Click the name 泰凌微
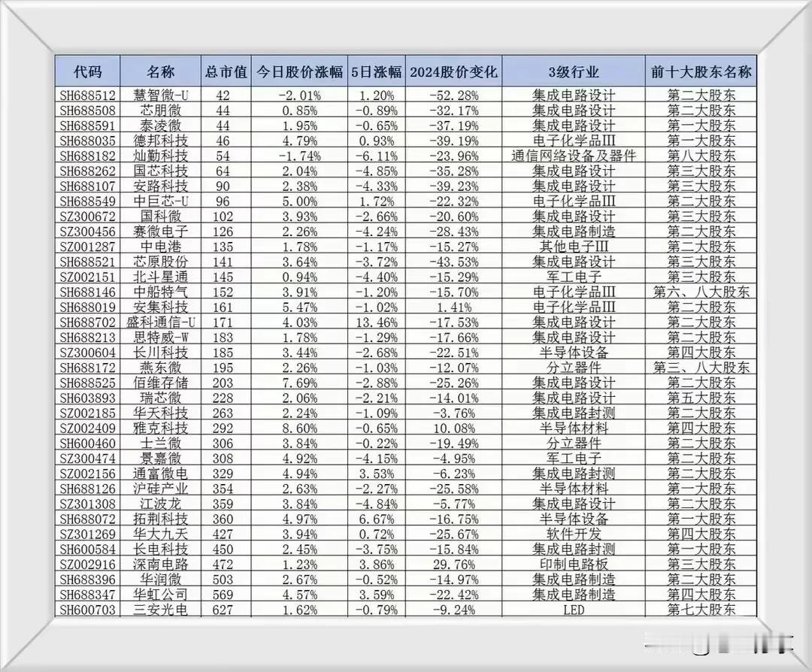 [161, 126]
